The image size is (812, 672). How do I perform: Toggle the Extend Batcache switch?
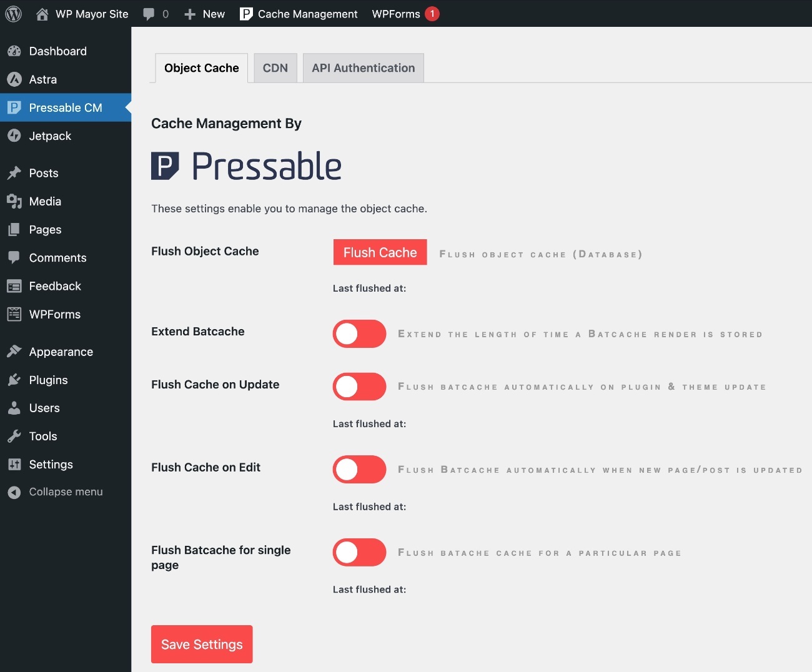pyautogui.click(x=359, y=334)
